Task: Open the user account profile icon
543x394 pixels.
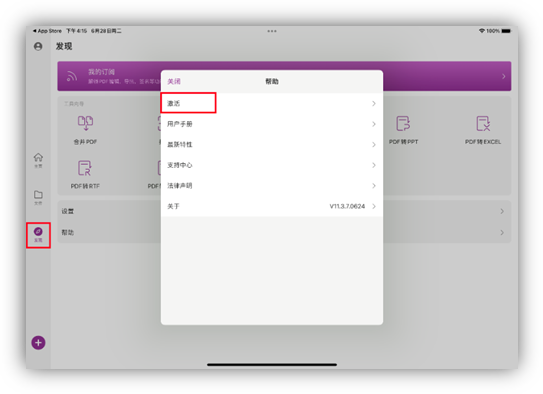Action: [38, 46]
